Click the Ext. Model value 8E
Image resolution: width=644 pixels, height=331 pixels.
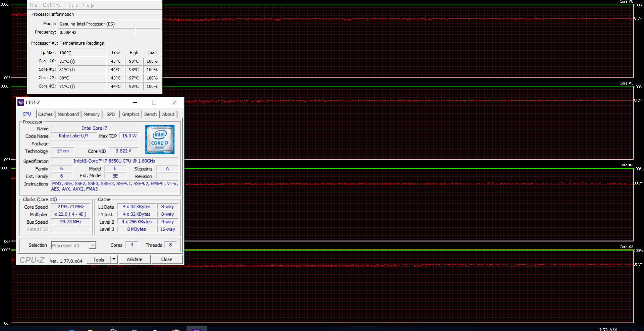click(x=115, y=176)
